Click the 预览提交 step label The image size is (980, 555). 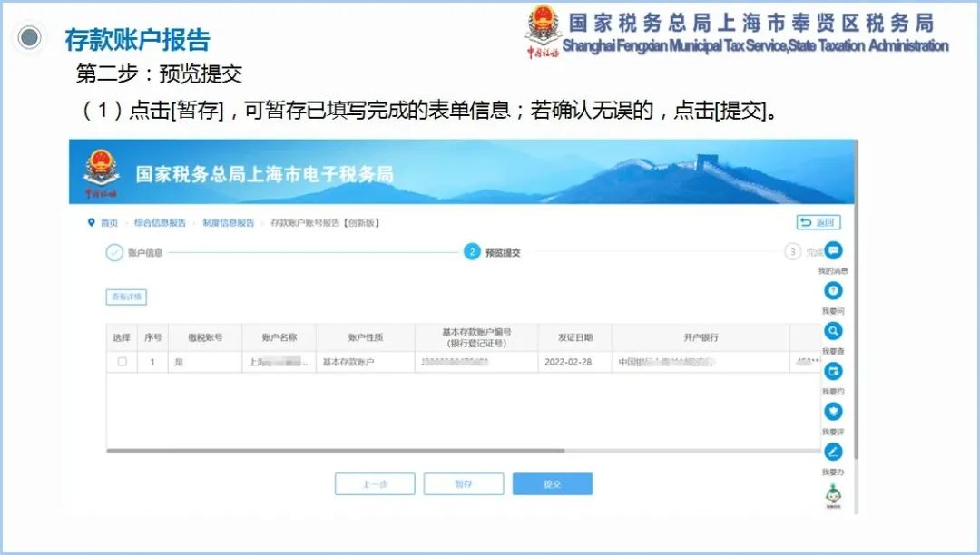coord(503,253)
